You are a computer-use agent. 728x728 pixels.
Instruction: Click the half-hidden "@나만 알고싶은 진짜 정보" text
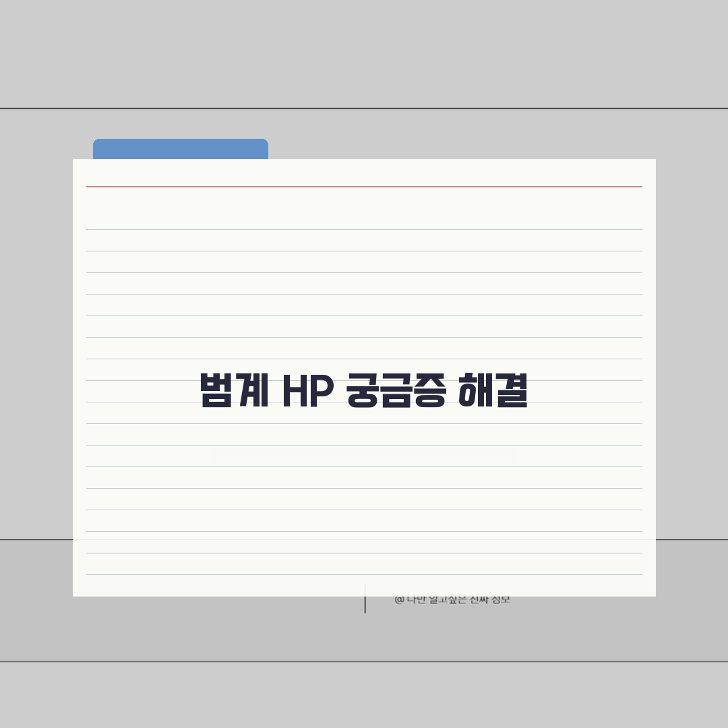pos(452,601)
